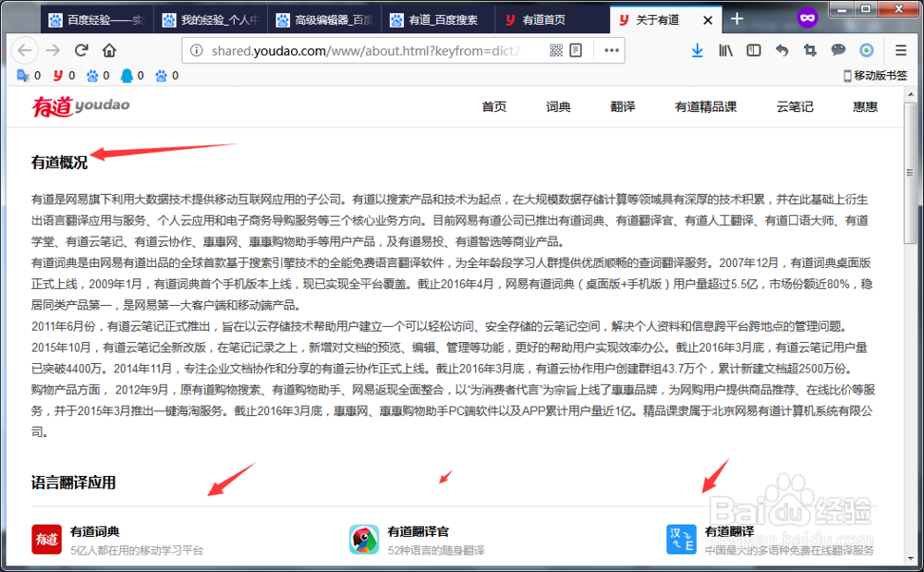Open the QR code icon in address bar
The width and height of the screenshot is (924, 572).
[x=555, y=51]
